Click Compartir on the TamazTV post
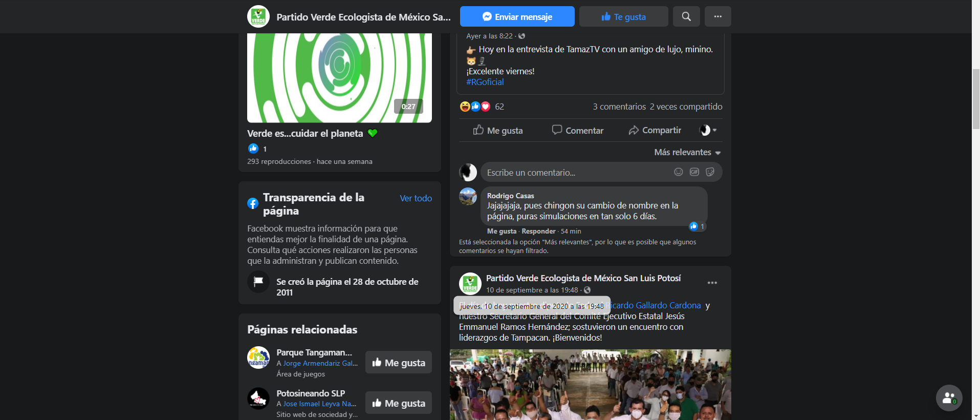The image size is (980, 420). [x=655, y=130]
